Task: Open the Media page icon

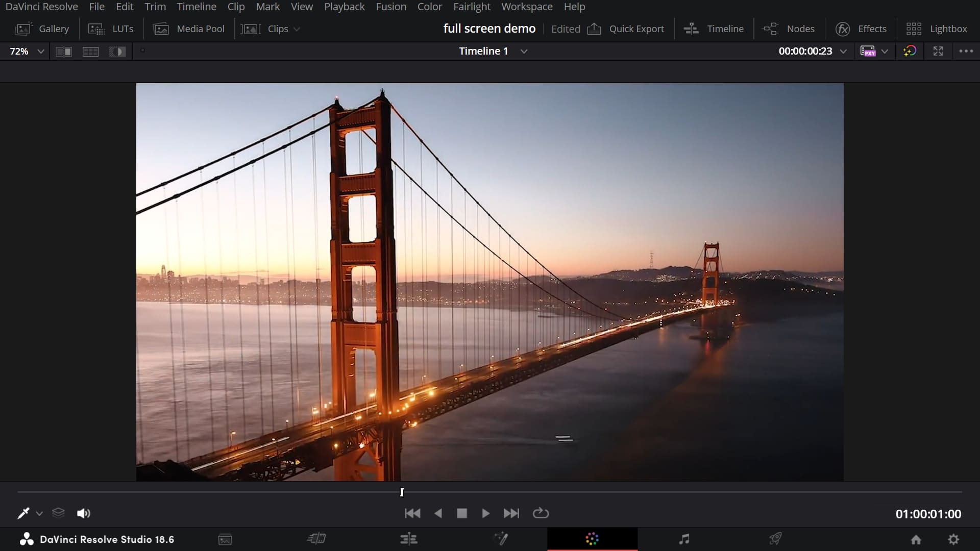Action: (x=225, y=539)
